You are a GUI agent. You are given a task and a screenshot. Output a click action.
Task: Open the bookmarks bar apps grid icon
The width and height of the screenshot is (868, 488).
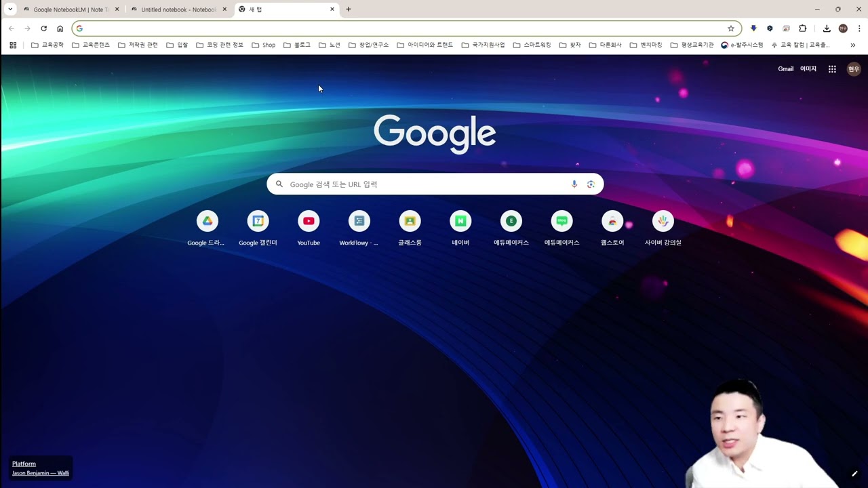click(x=13, y=45)
